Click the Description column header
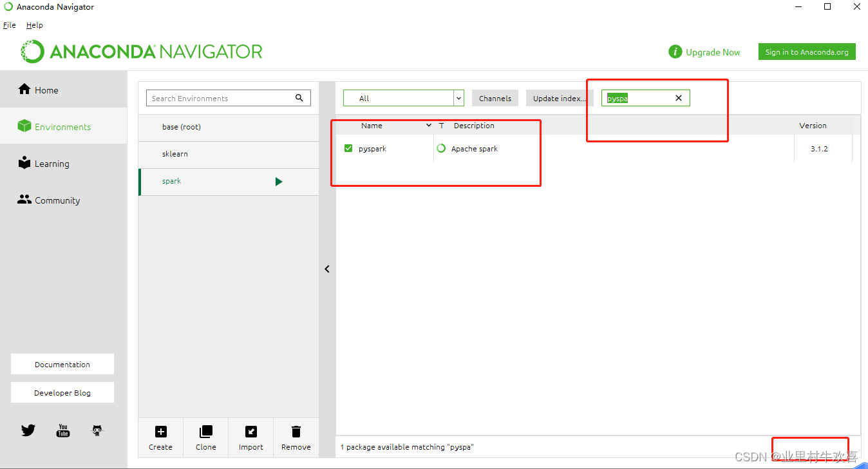Viewport: 868px width, 469px height. click(x=474, y=126)
